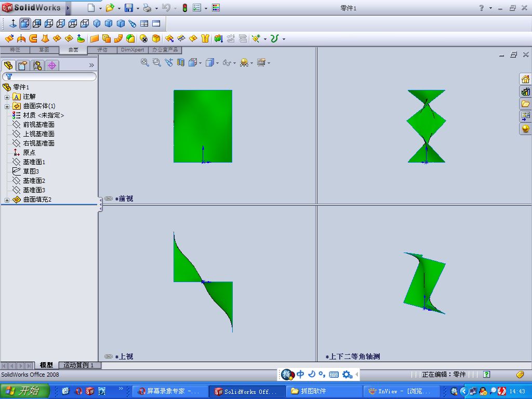Screen dimensions: 532x399
Task: Click the Open file folder icon
Action: 110,8
